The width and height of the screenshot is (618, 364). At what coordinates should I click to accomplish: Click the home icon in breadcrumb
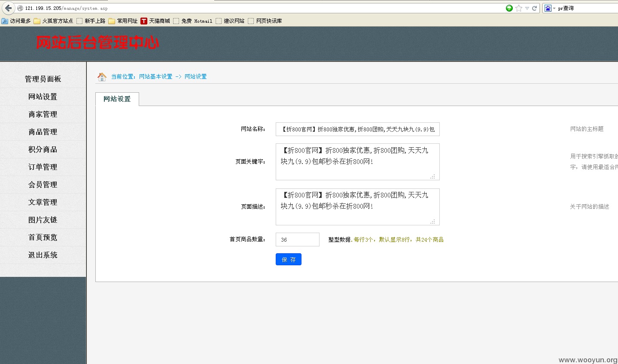pyautogui.click(x=102, y=76)
